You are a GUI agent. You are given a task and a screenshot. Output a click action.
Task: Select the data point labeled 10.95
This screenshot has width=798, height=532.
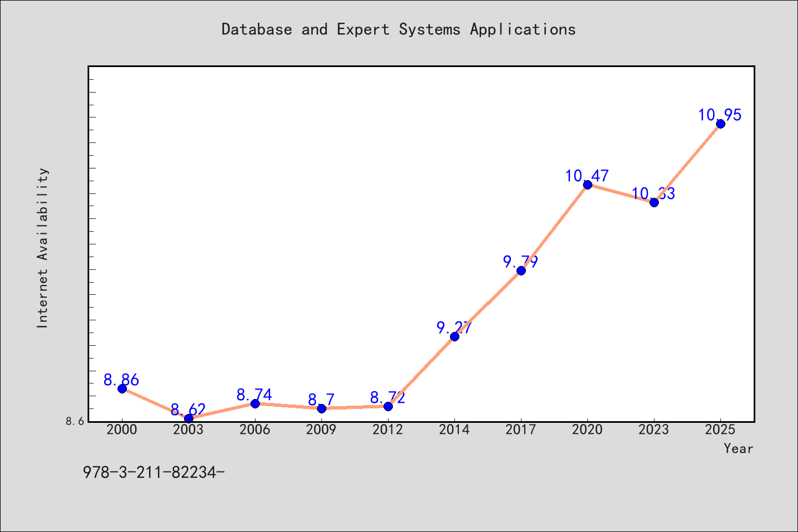[720, 124]
